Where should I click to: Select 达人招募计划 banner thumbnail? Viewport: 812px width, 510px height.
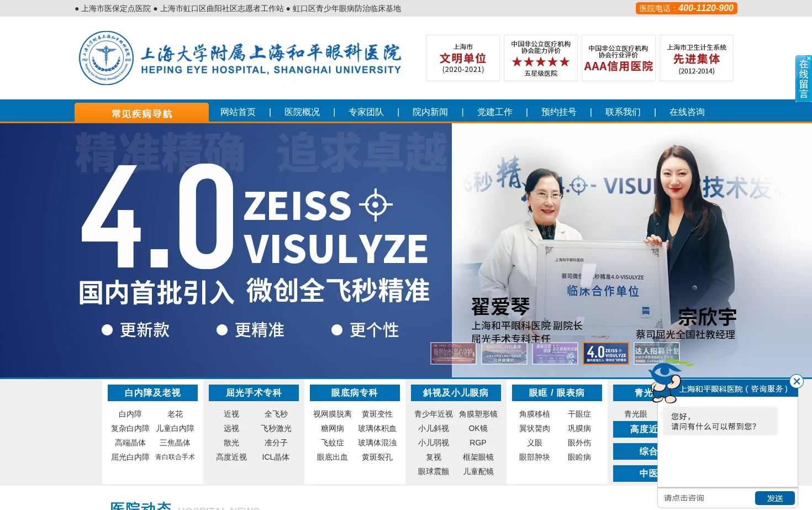click(657, 353)
